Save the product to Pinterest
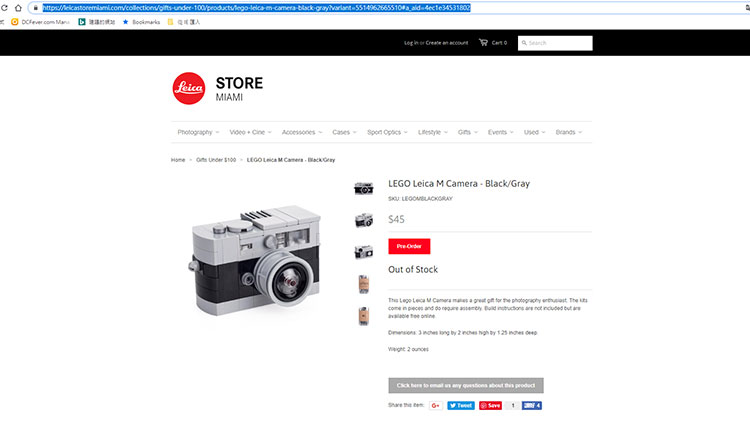This screenshot has width=750, height=437. pos(490,405)
